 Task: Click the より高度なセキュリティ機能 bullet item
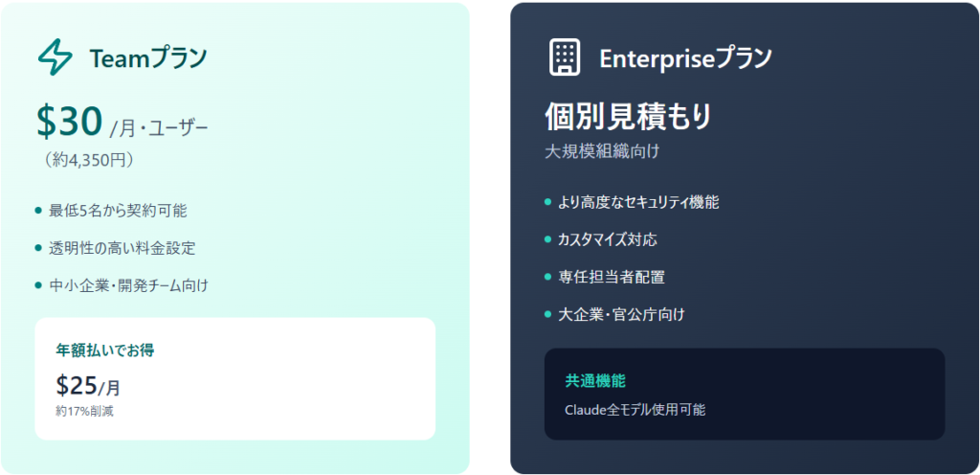(x=638, y=202)
